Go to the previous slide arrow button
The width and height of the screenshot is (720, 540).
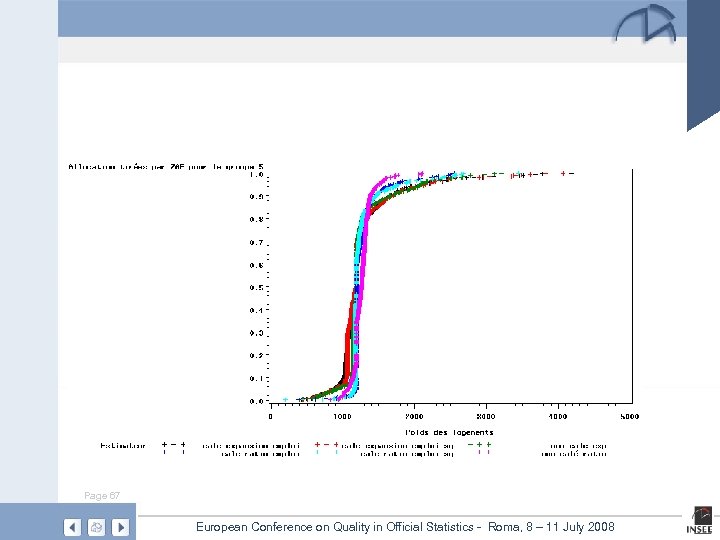72,527
